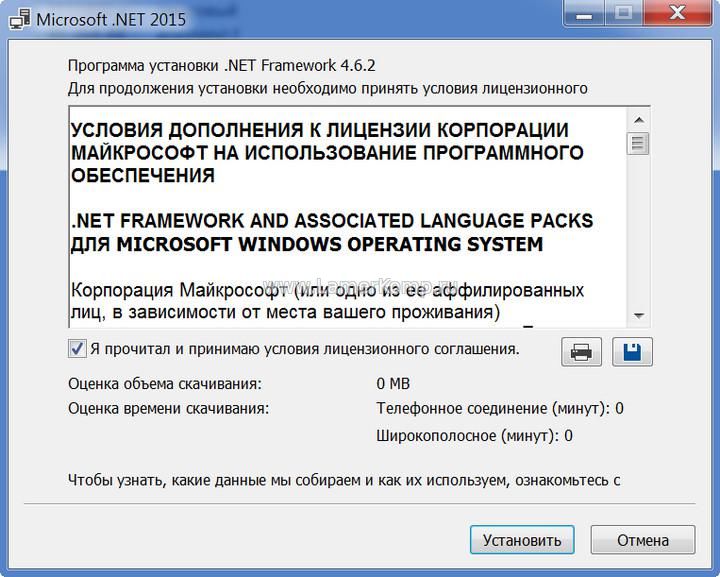The image size is (720, 577).
Task: Save the license agreement via floppy disk icon
Action: (632, 352)
